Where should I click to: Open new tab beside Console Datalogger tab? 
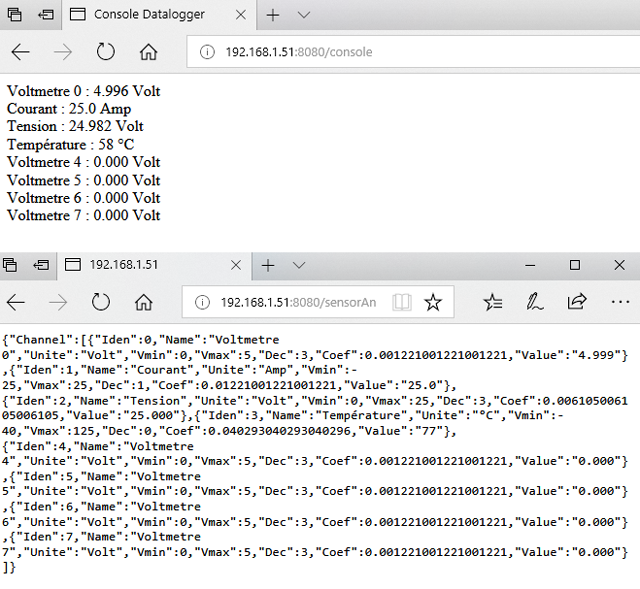(x=273, y=15)
